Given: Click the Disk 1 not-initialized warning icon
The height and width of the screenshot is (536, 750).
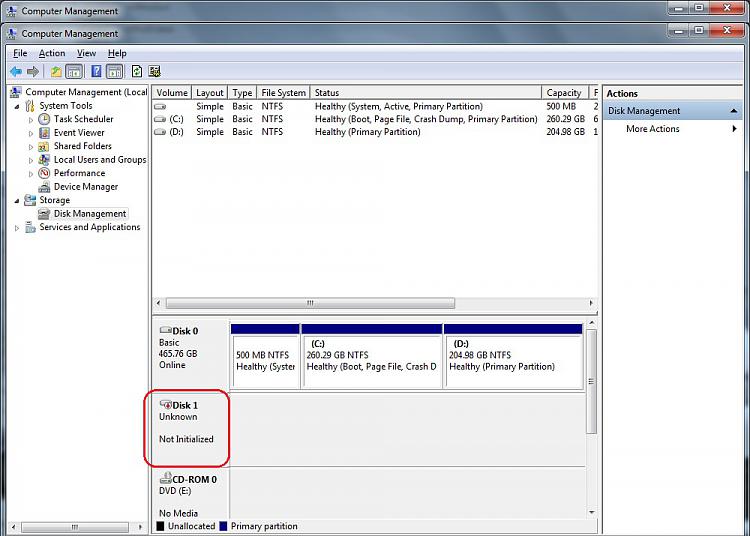Looking at the screenshot, I should [165, 405].
